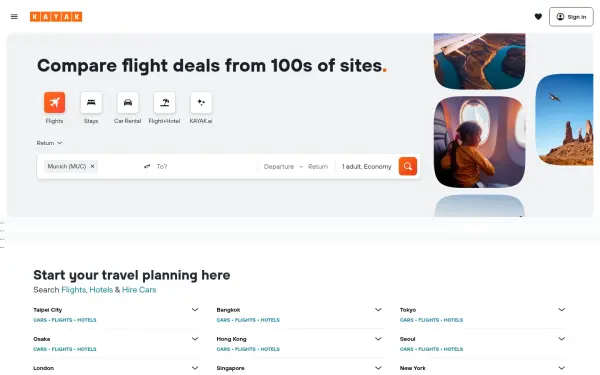Click the Osaka destination name
The width and height of the screenshot is (600, 375).
pyautogui.click(x=42, y=339)
